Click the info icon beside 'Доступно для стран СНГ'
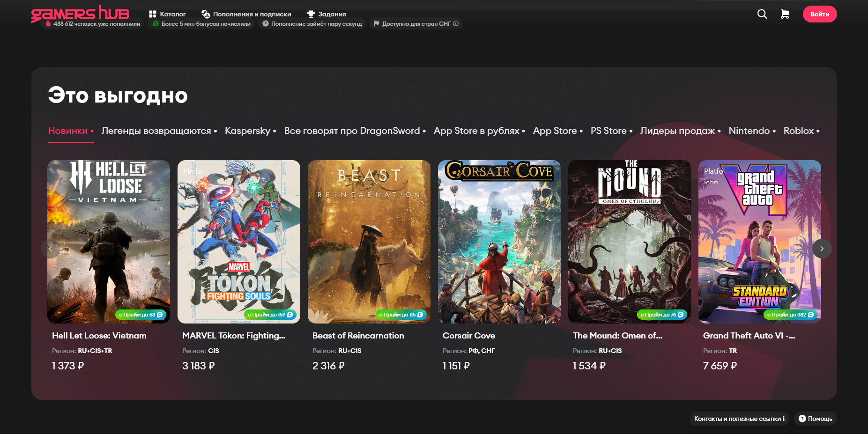This screenshot has width=868, height=434. point(456,23)
